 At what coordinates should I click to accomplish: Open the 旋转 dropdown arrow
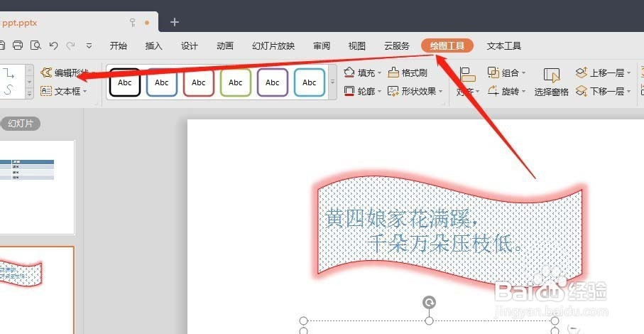coord(523,91)
